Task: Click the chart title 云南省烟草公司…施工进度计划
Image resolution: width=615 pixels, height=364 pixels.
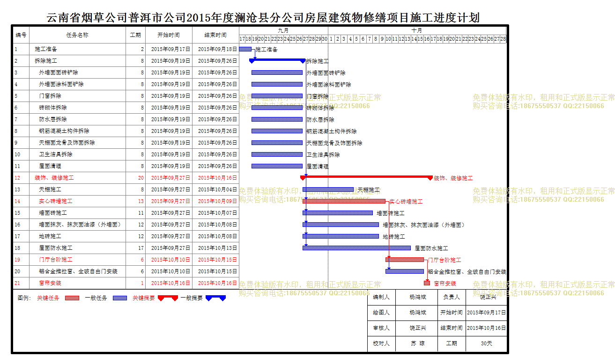Action: click(263, 18)
